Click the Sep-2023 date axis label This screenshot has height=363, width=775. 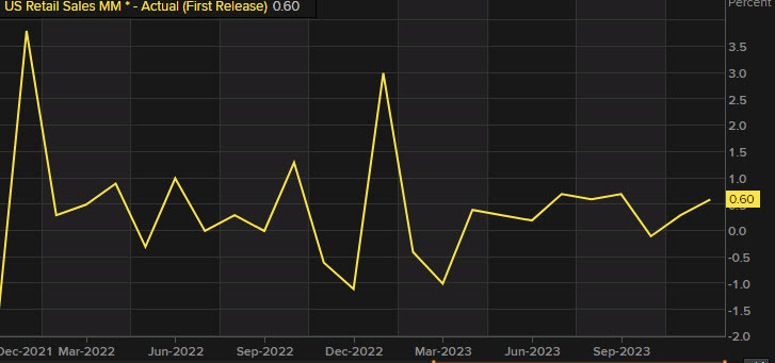coord(621,352)
